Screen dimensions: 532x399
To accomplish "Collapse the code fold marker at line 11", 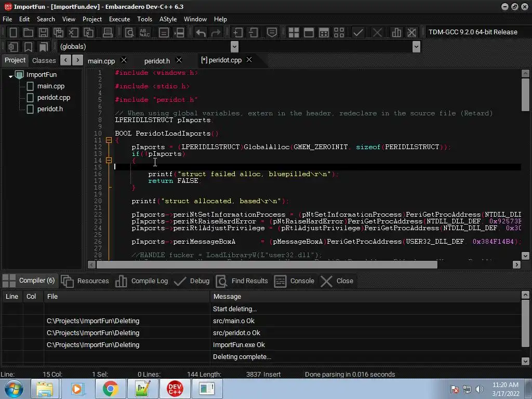I will point(109,140).
